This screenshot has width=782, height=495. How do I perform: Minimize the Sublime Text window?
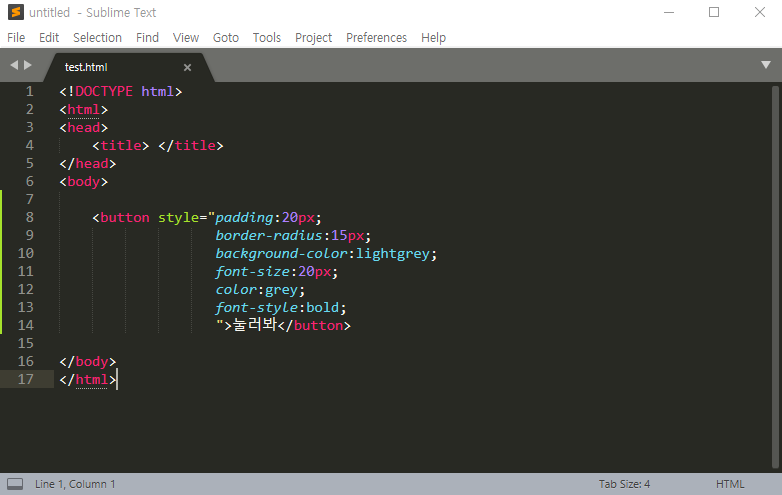tap(669, 12)
